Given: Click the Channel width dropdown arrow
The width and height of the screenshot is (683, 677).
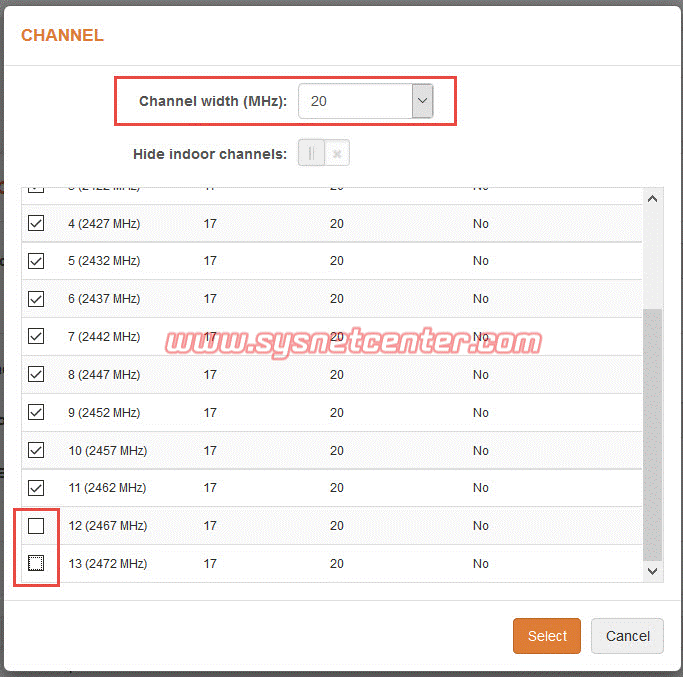Looking at the screenshot, I should tap(422, 101).
